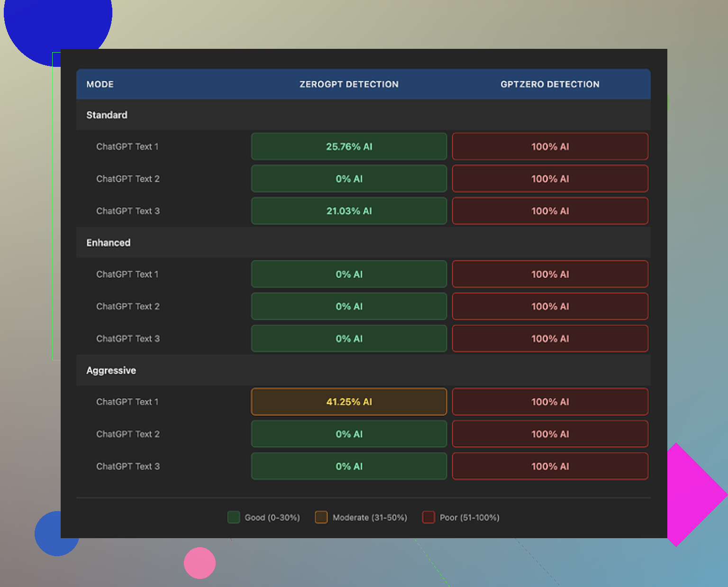Select ChatGPT Text 1 under Standard
Viewport: 728px width, 587px height.
point(127,147)
